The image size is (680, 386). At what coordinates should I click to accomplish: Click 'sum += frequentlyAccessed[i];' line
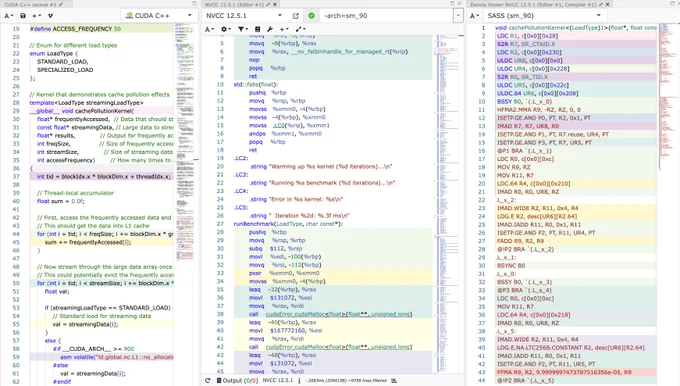(x=88, y=242)
